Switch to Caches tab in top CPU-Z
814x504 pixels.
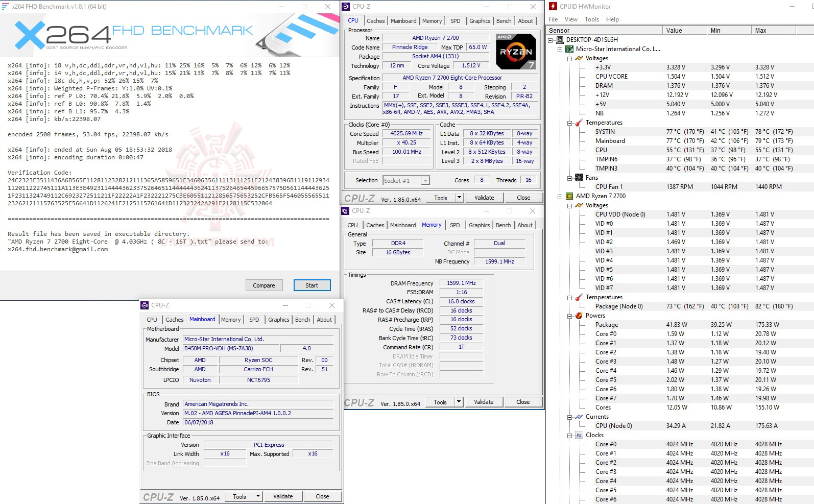click(376, 21)
